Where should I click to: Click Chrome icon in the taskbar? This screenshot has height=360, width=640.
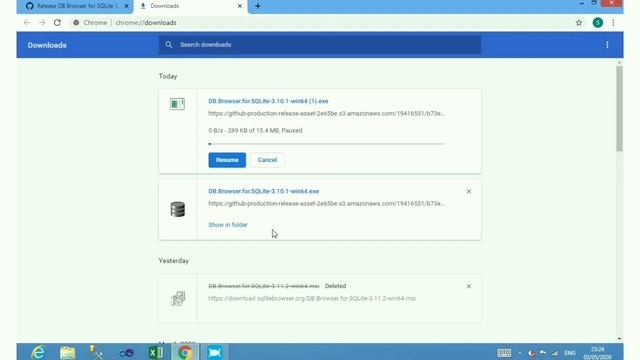pyautogui.click(x=185, y=352)
